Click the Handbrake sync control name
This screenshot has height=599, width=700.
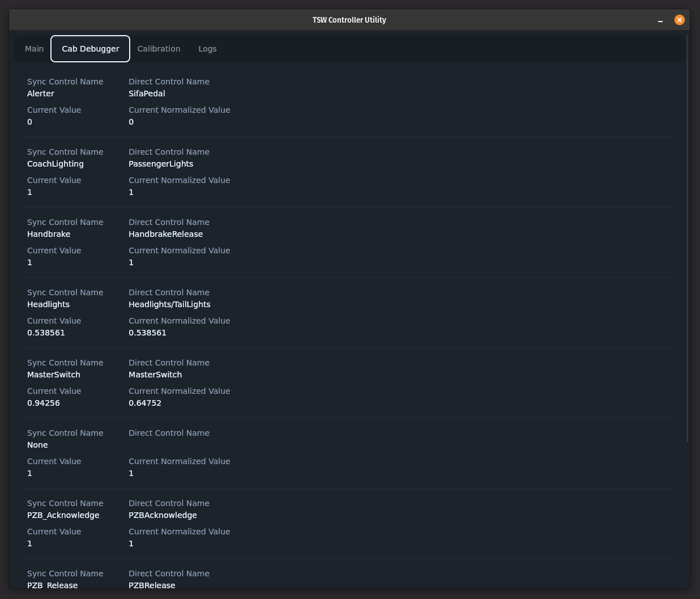(49, 234)
